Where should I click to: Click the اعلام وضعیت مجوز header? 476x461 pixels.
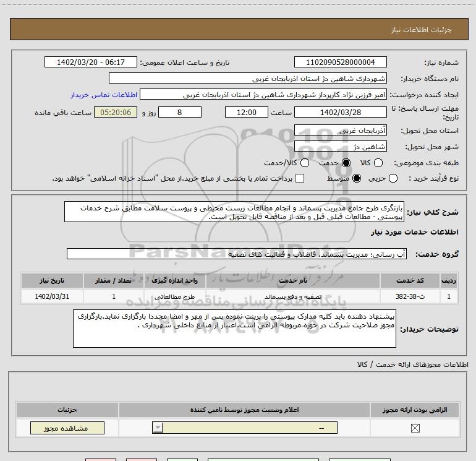(244, 410)
